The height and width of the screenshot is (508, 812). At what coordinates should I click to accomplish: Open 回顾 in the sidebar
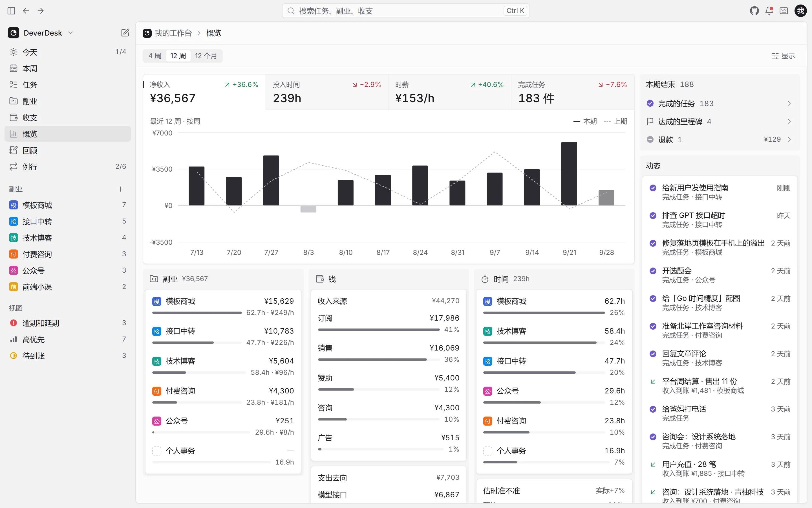click(x=67, y=150)
